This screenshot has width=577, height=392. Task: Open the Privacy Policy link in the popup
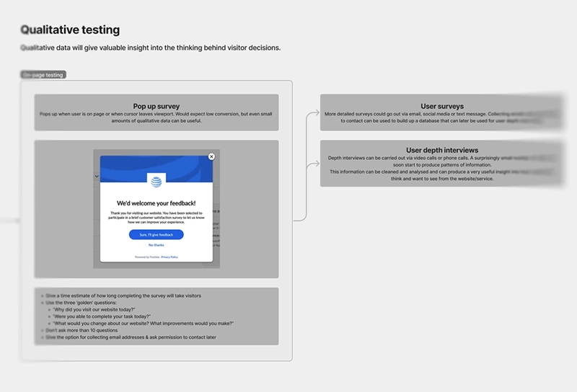point(169,257)
